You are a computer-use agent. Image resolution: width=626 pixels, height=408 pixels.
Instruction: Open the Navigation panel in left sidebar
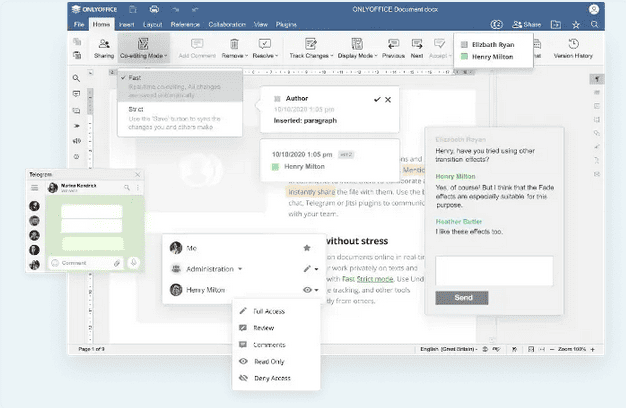76,126
